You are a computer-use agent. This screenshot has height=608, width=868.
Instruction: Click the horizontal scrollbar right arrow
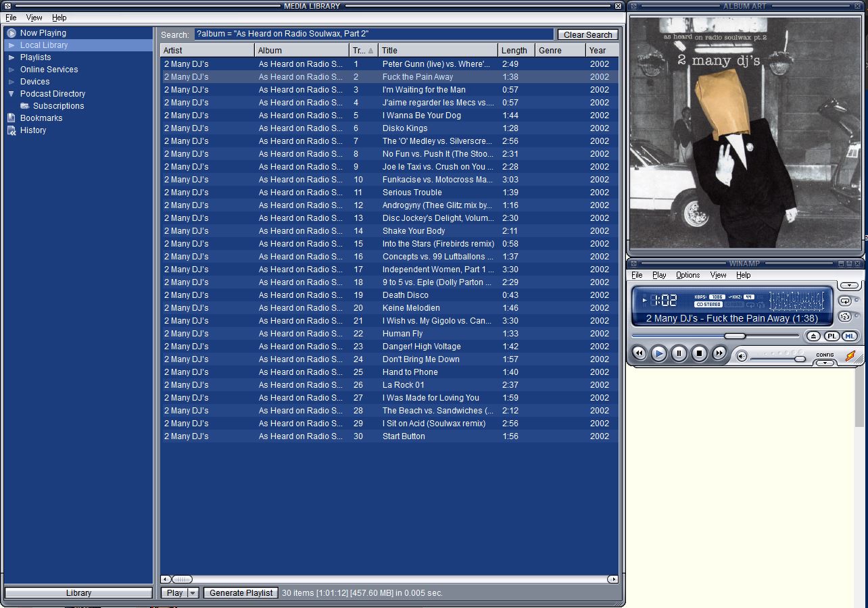pyautogui.click(x=612, y=579)
